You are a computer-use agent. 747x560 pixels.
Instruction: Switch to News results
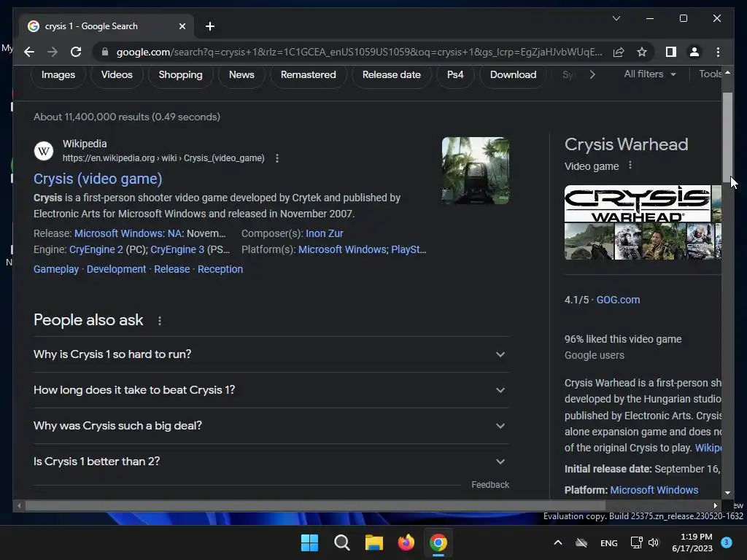point(241,75)
